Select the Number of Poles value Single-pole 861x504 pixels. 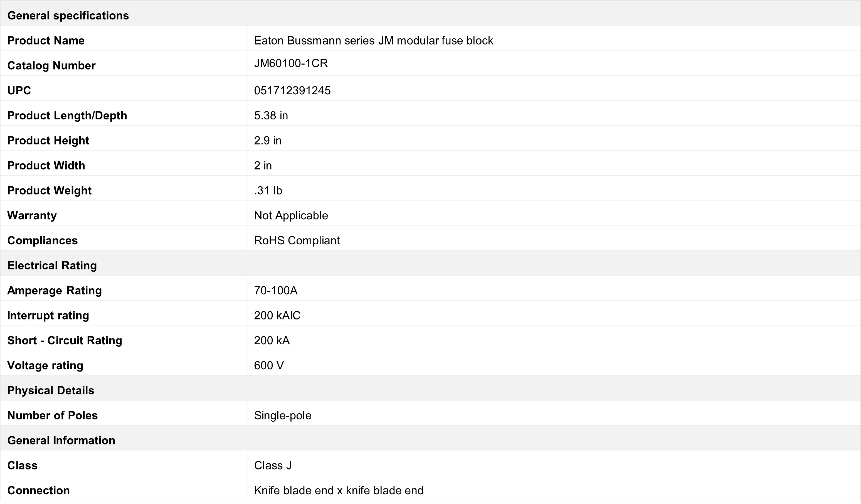pos(283,416)
